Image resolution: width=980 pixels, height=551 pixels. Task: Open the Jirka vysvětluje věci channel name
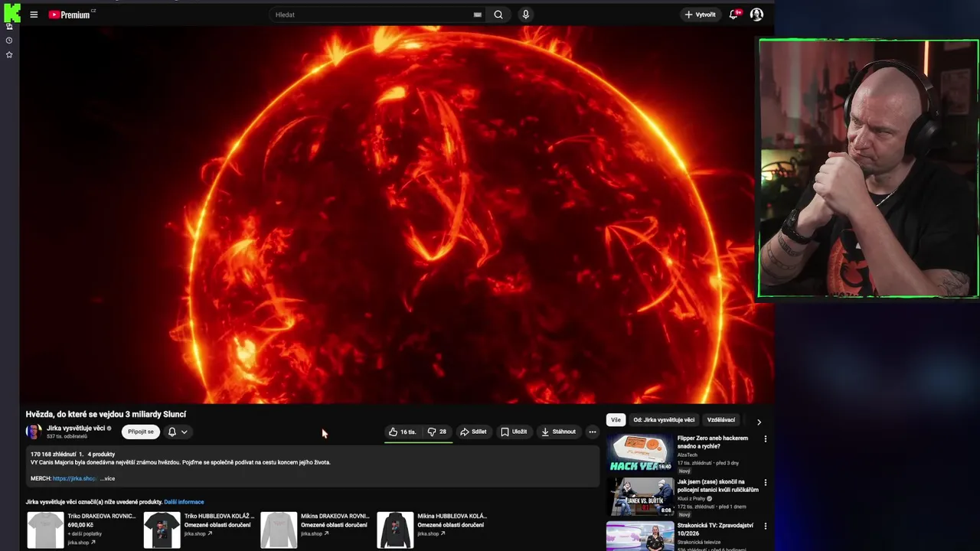(x=76, y=429)
